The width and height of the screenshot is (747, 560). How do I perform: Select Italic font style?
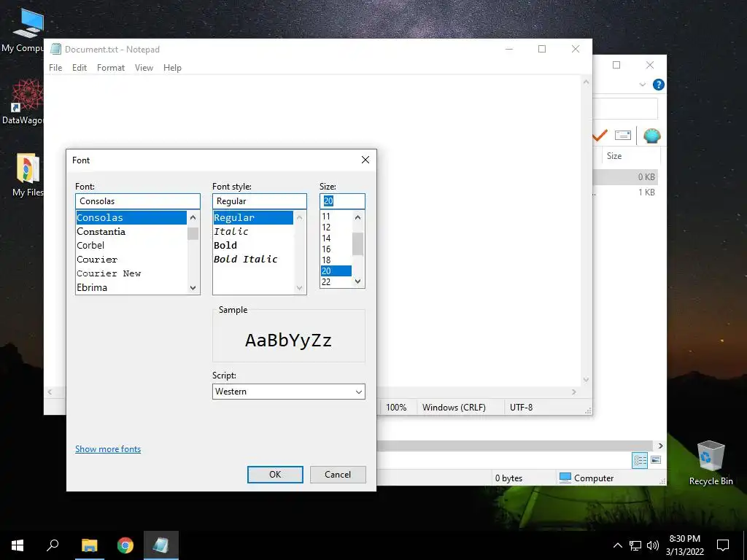tap(253, 231)
